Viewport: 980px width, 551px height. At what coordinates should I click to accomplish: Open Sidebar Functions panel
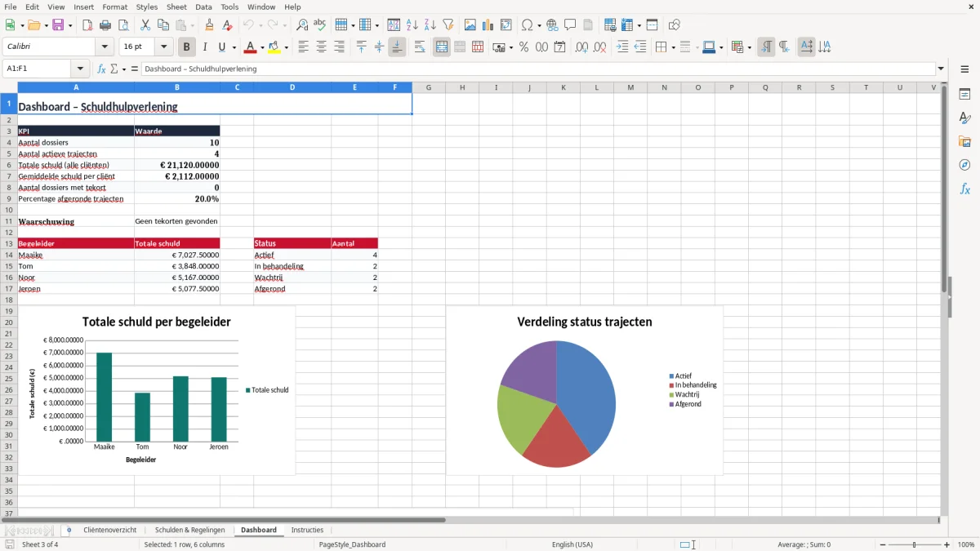pos(964,189)
